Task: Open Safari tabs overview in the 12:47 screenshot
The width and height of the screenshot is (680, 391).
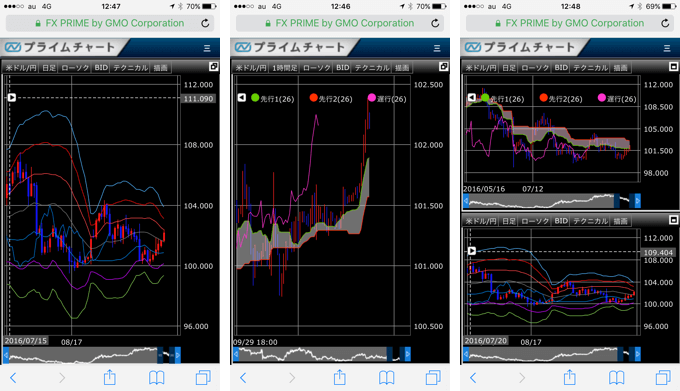Action: tap(203, 378)
